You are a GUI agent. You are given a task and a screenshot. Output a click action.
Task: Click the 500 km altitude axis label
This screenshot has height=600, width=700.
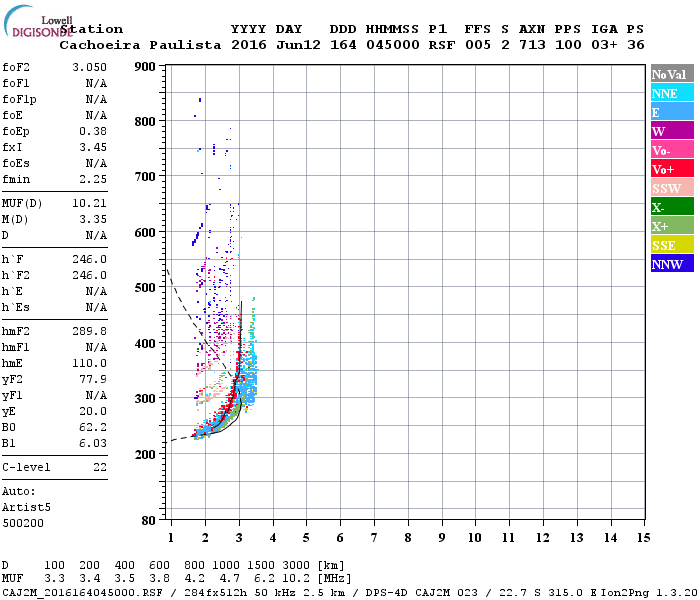pyautogui.click(x=145, y=288)
